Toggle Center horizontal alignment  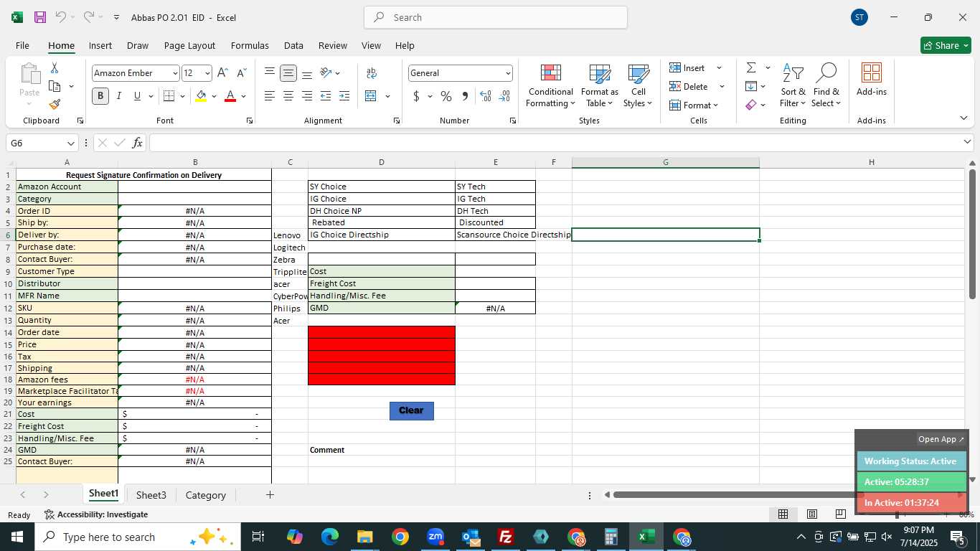pyautogui.click(x=288, y=96)
